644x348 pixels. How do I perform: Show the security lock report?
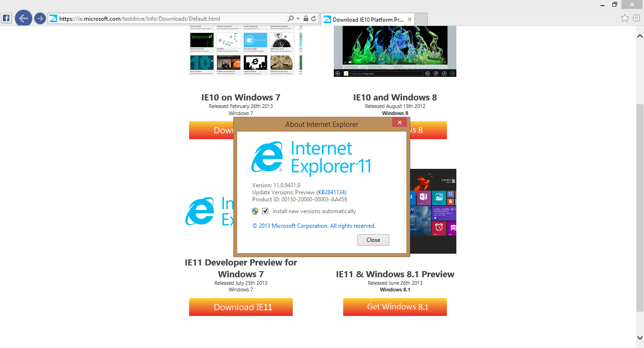pos(305,19)
